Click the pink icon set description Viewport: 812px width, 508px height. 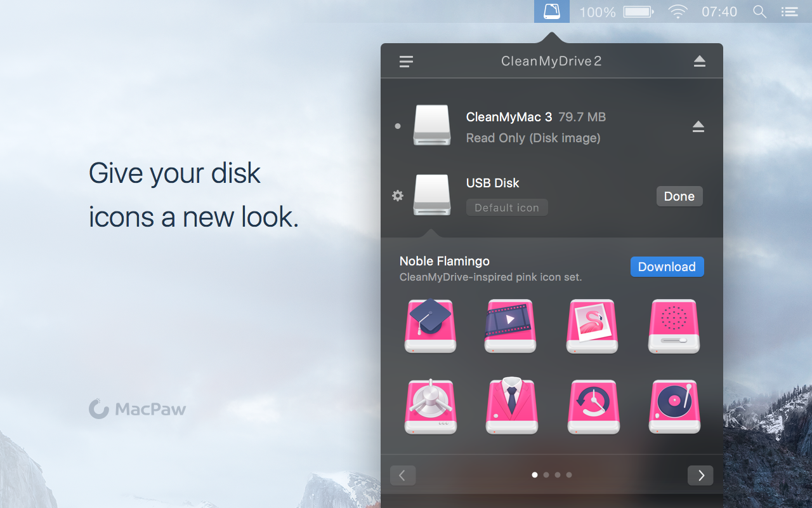(x=490, y=277)
